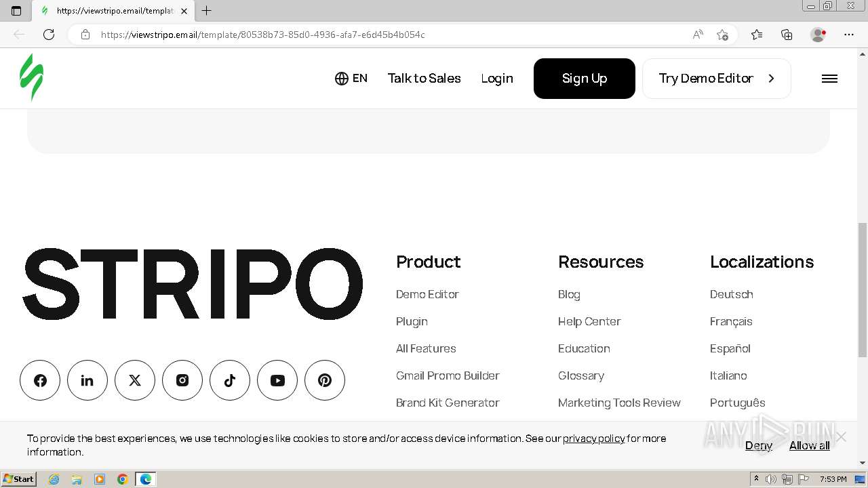Open the TikTok social link
868x488 pixels.
230,380
